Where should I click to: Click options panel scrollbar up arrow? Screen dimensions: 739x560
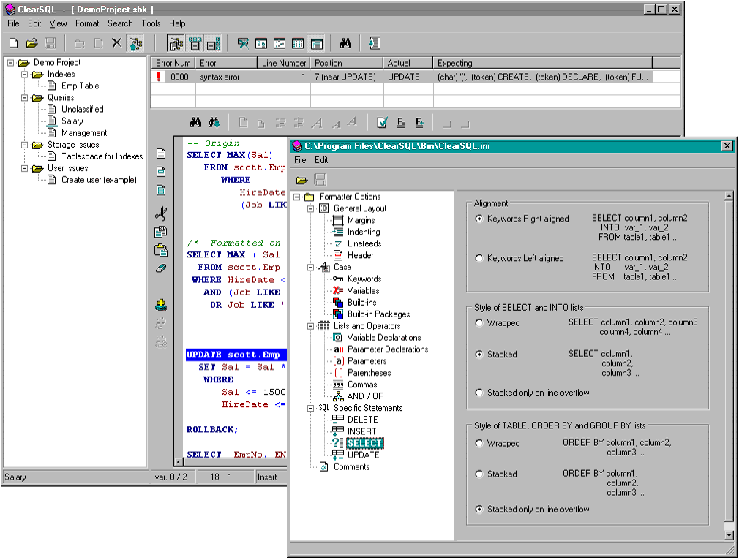pyautogui.click(x=729, y=195)
